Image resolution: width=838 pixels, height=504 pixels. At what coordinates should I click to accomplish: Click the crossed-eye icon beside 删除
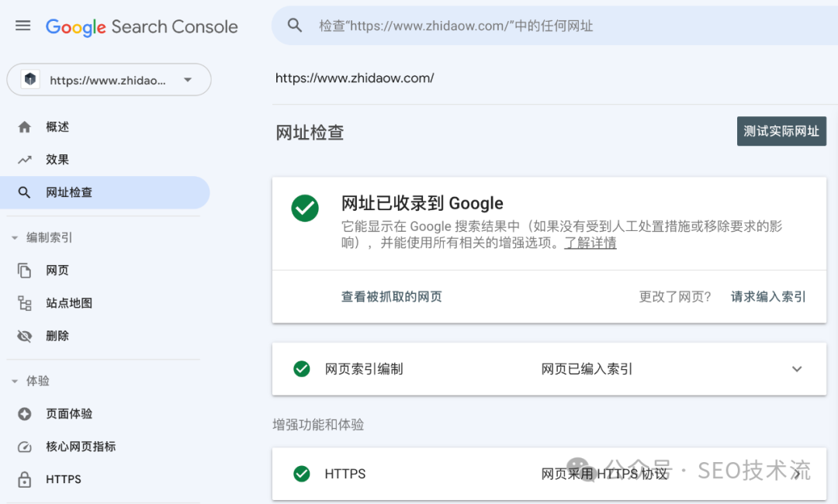click(25, 336)
